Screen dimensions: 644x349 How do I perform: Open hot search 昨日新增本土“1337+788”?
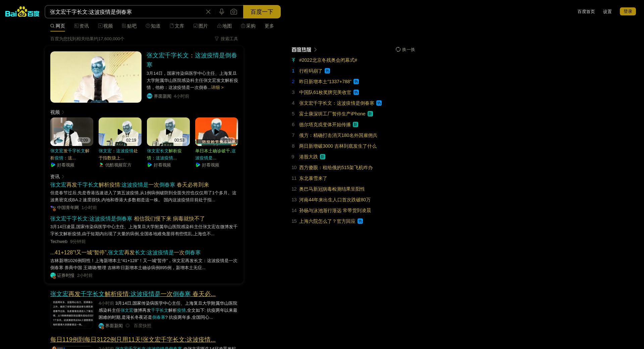click(x=325, y=82)
